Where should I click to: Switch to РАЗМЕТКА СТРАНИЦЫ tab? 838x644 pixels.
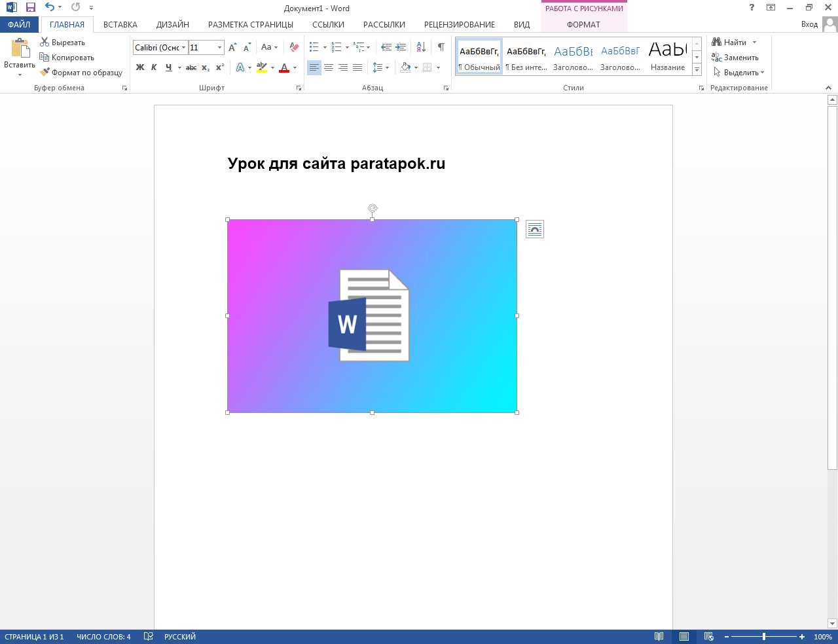tap(251, 24)
